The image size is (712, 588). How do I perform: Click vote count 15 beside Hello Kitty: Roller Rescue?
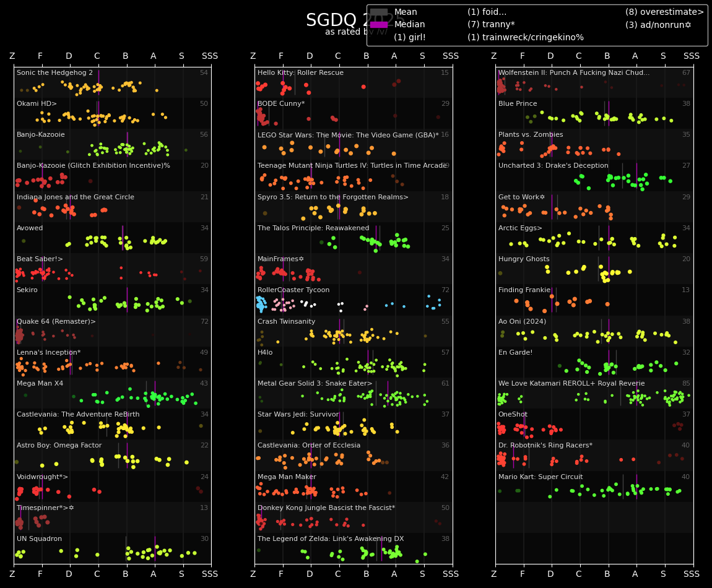point(445,72)
